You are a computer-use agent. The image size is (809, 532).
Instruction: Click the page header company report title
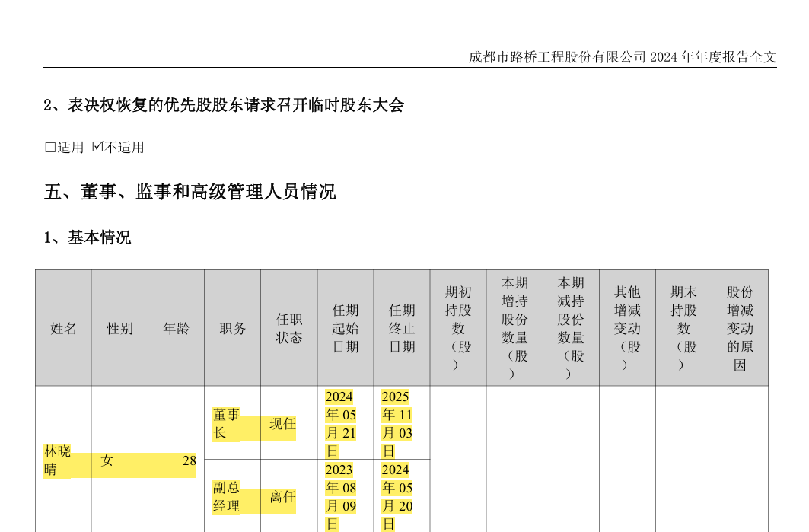[623, 57]
